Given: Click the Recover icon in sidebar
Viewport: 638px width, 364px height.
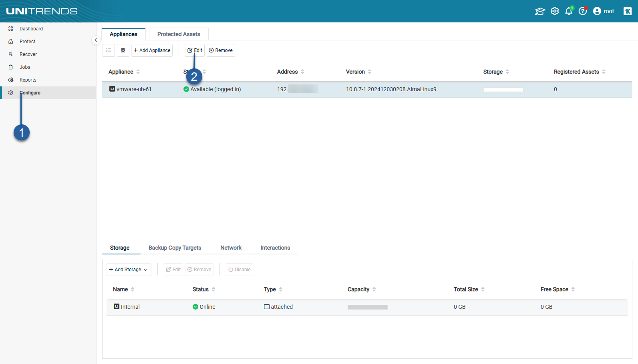Looking at the screenshot, I should click(11, 54).
